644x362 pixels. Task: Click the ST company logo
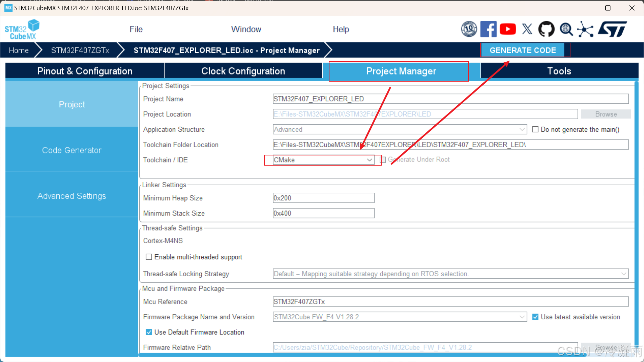coord(612,29)
